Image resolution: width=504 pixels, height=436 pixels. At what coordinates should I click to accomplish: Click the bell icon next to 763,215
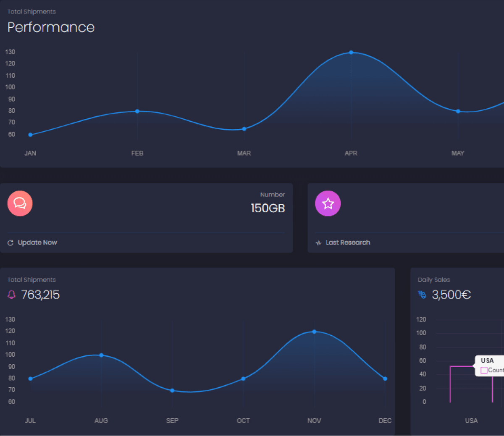(12, 295)
